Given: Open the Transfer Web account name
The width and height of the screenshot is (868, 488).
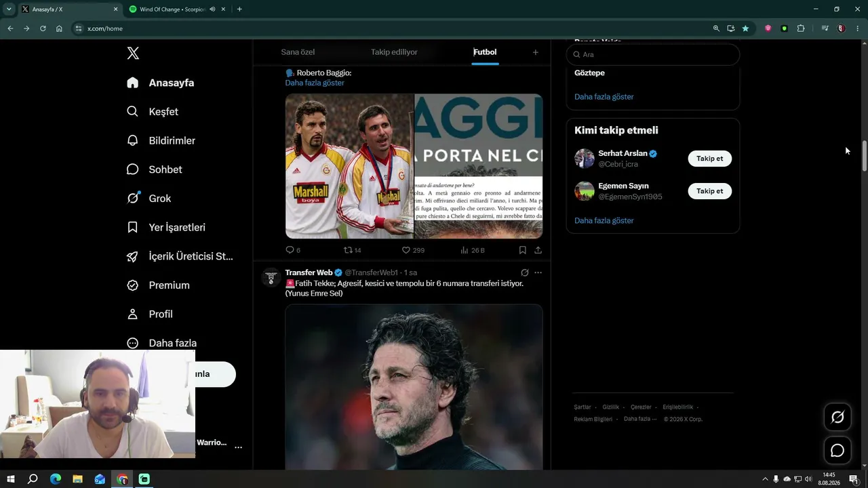Looking at the screenshot, I should [x=309, y=272].
